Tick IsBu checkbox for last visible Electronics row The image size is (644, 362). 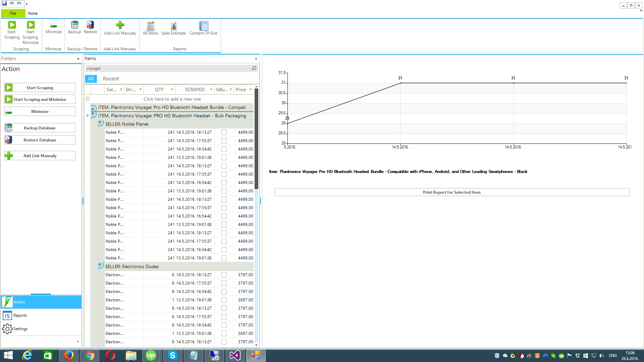[x=224, y=342]
